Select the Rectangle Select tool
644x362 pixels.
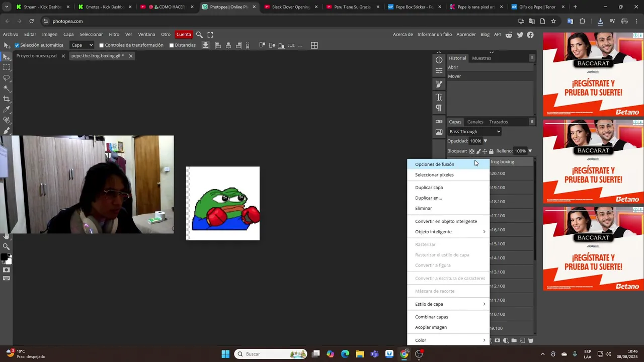pyautogui.click(x=7, y=67)
